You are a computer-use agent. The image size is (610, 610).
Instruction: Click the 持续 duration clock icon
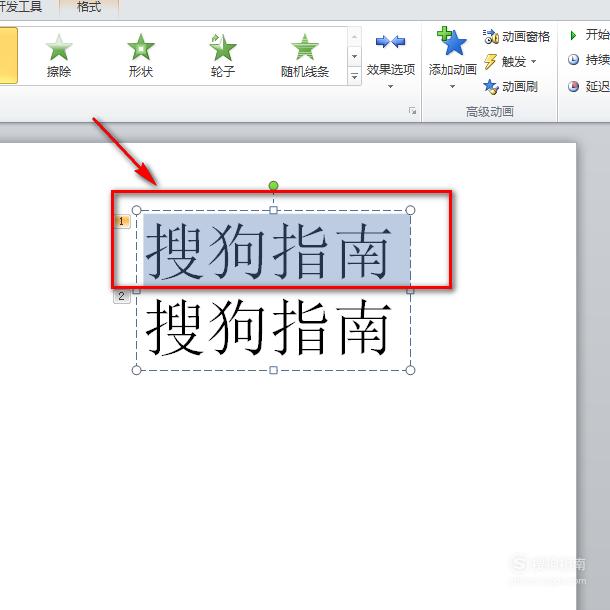[x=573, y=60]
